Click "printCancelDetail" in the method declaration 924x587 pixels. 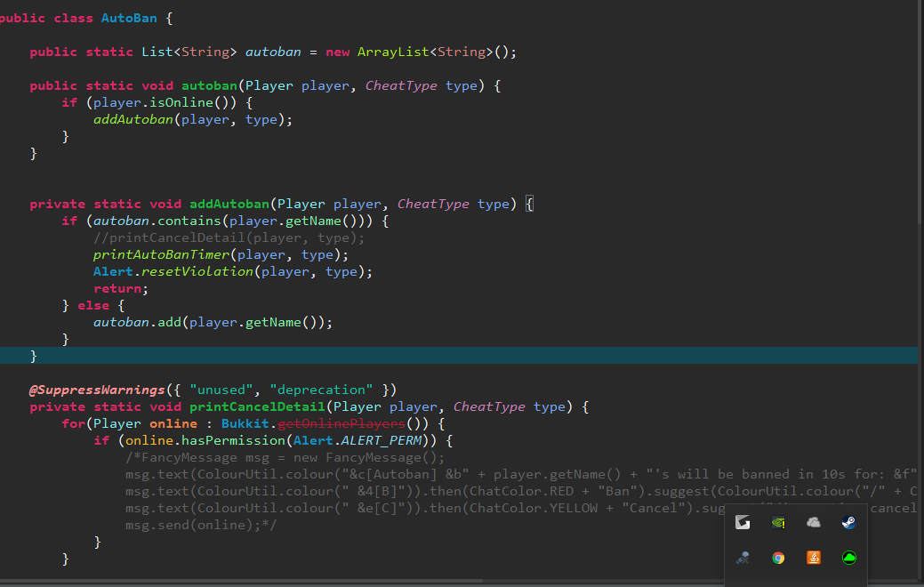pyautogui.click(x=257, y=406)
